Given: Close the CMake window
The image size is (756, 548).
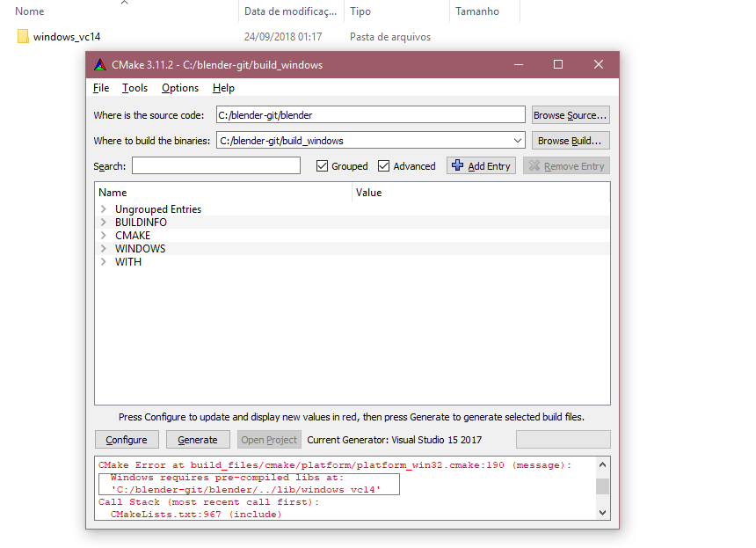Looking at the screenshot, I should click(x=599, y=64).
